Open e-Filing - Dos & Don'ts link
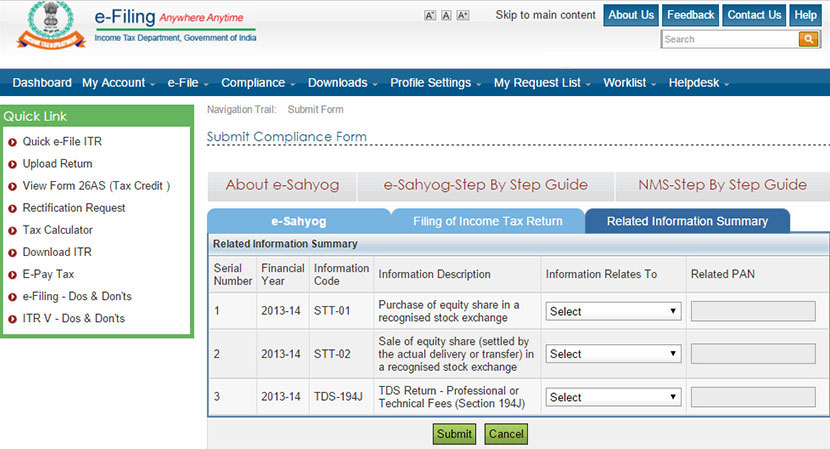The height and width of the screenshot is (449, 830). coord(77,297)
